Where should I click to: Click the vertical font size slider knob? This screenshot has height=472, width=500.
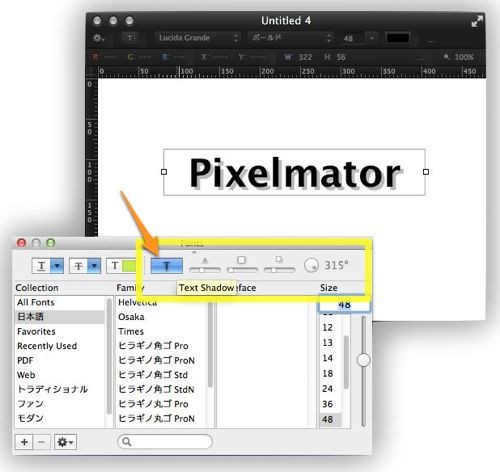click(363, 360)
